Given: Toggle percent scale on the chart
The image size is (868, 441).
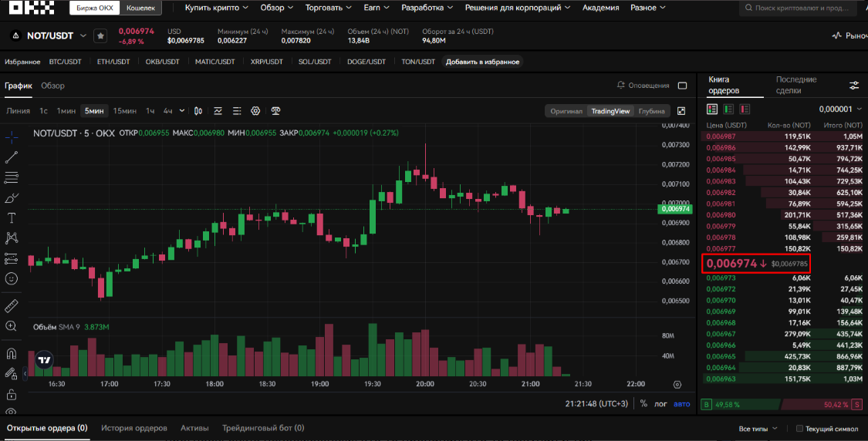Looking at the screenshot, I should [x=643, y=404].
